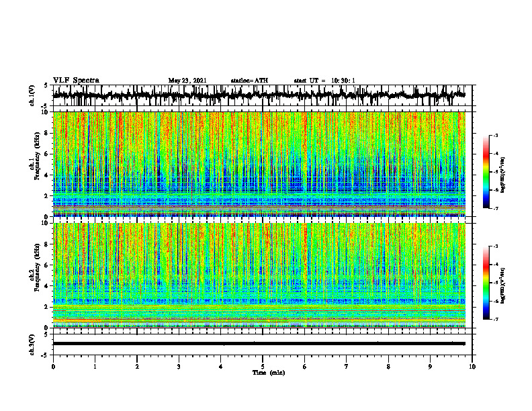The image size is (532, 411).
Task: Click the -3 label on ch.1 color scale
Action: (x=496, y=135)
